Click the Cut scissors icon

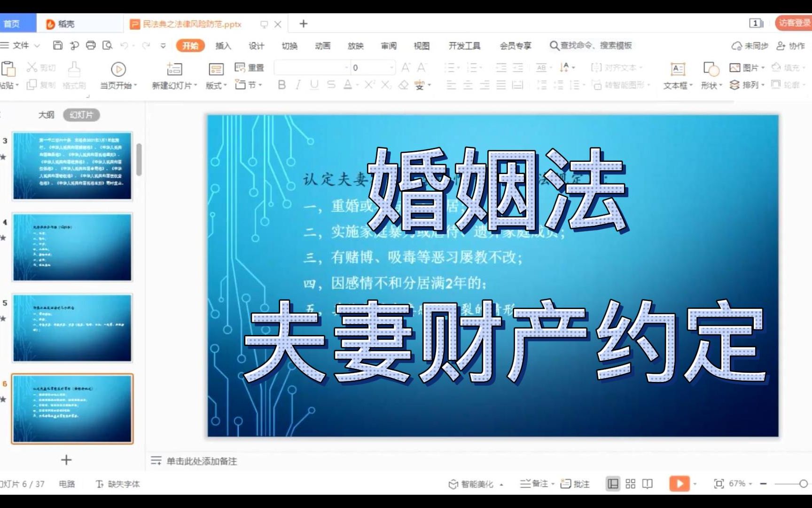click(x=31, y=68)
